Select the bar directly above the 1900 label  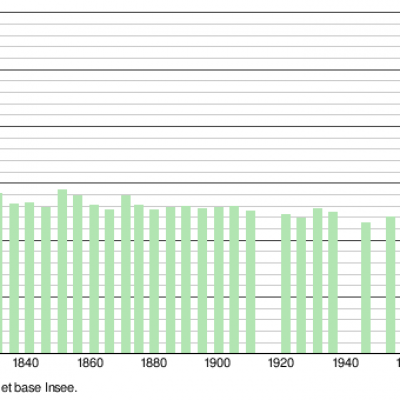tap(219, 280)
